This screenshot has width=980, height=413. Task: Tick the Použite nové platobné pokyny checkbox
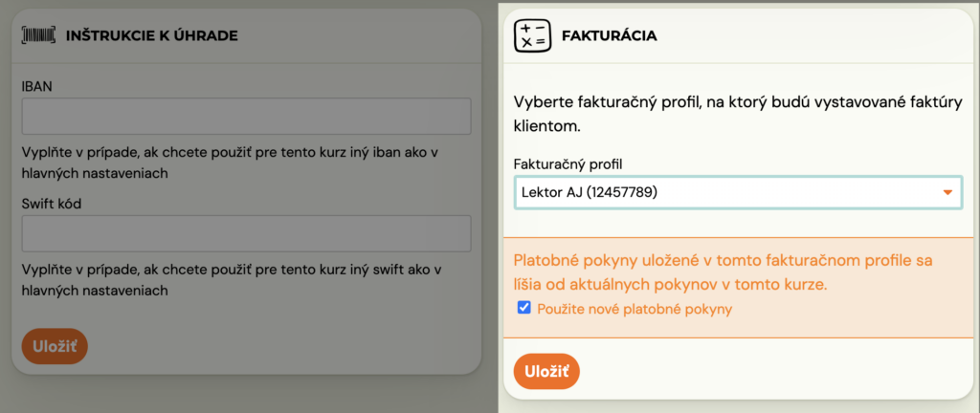tap(524, 308)
